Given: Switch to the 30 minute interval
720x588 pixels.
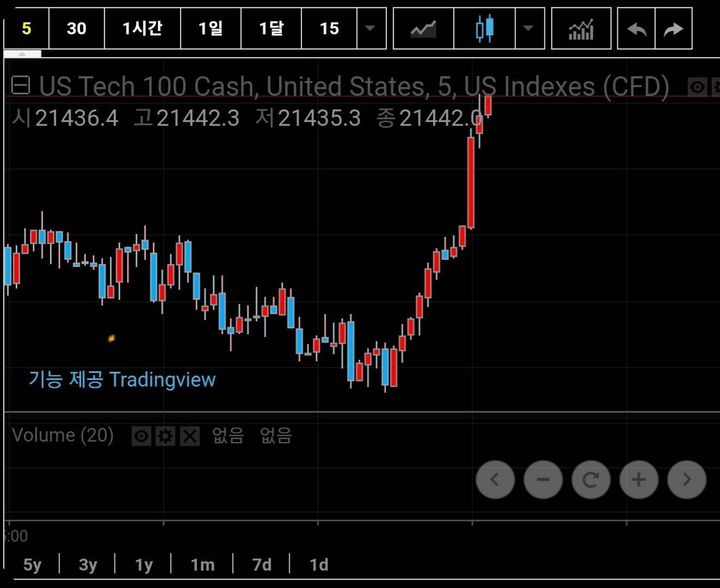Looking at the screenshot, I should point(76,29).
